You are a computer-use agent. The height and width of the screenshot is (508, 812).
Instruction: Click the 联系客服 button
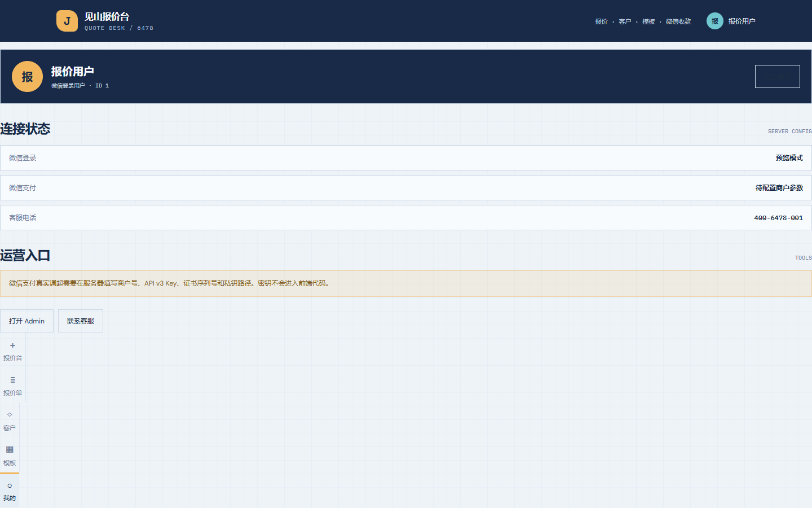pos(81,321)
